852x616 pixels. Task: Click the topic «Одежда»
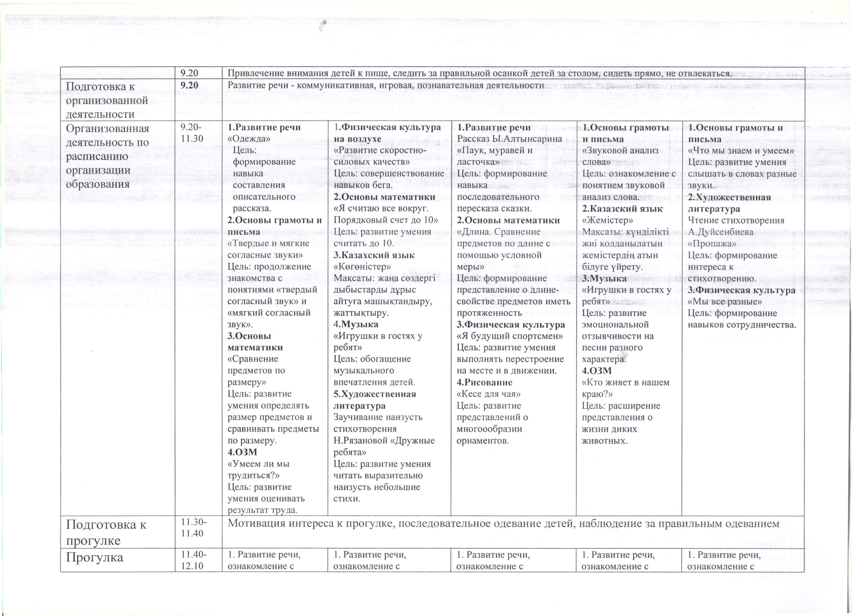249,139
